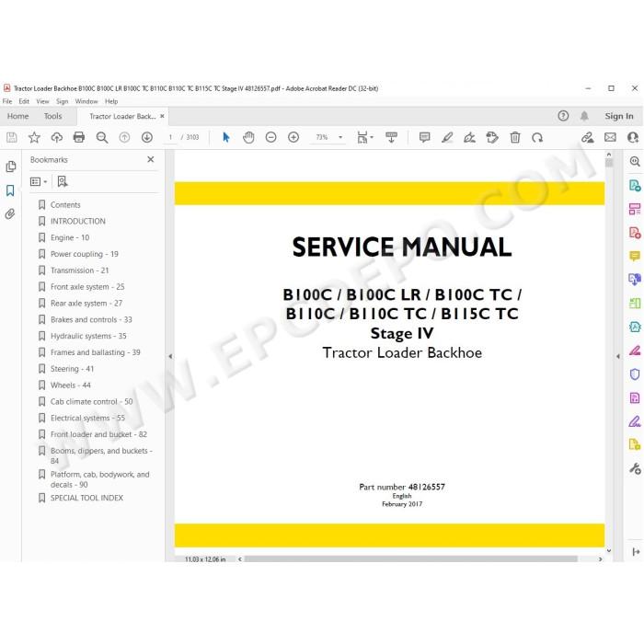Image resolution: width=644 pixels, height=644 pixels.
Task: Print the document
Action: [79, 137]
